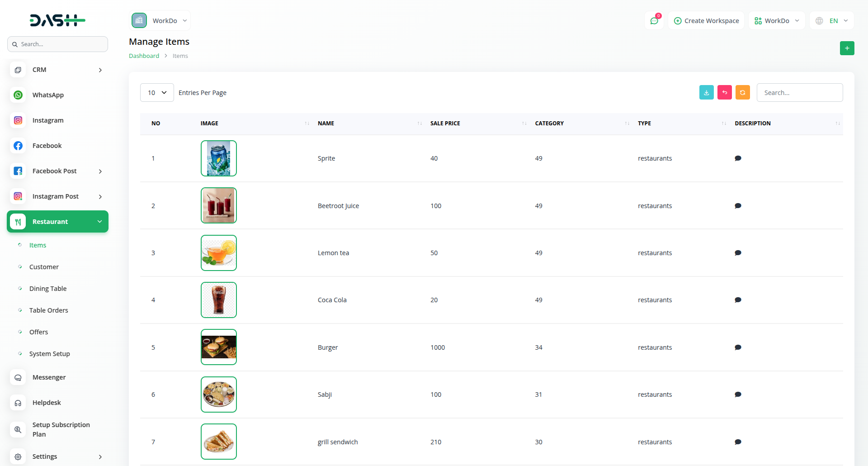View description comment icon for Beetroot Juice
The width and height of the screenshot is (868, 466).
tap(738, 206)
